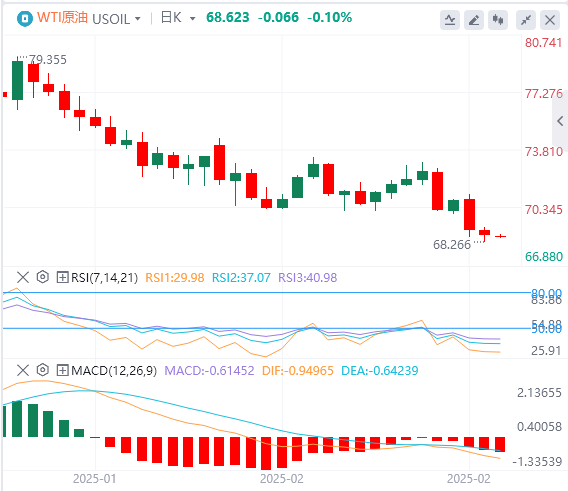
Task: Open the candlestick chart type icon
Action: click(x=498, y=20)
